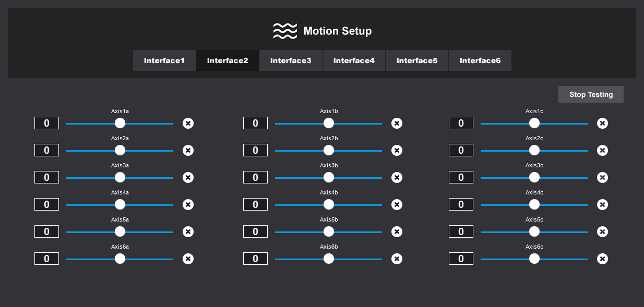
Task: Click the Axis1b slider handle
Action: pos(329,123)
